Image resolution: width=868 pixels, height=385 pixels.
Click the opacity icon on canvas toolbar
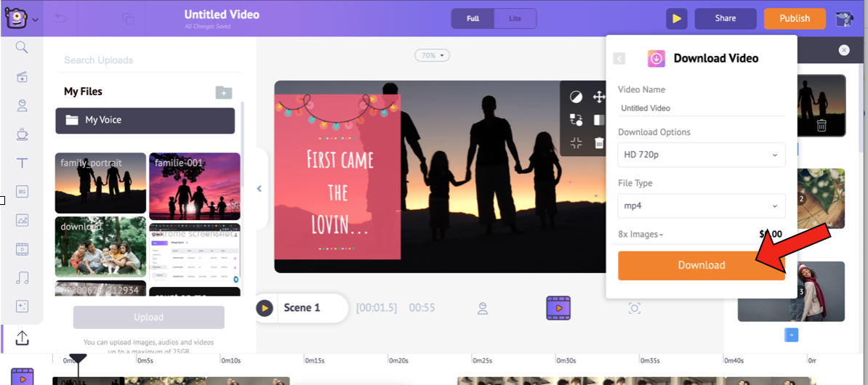click(576, 97)
